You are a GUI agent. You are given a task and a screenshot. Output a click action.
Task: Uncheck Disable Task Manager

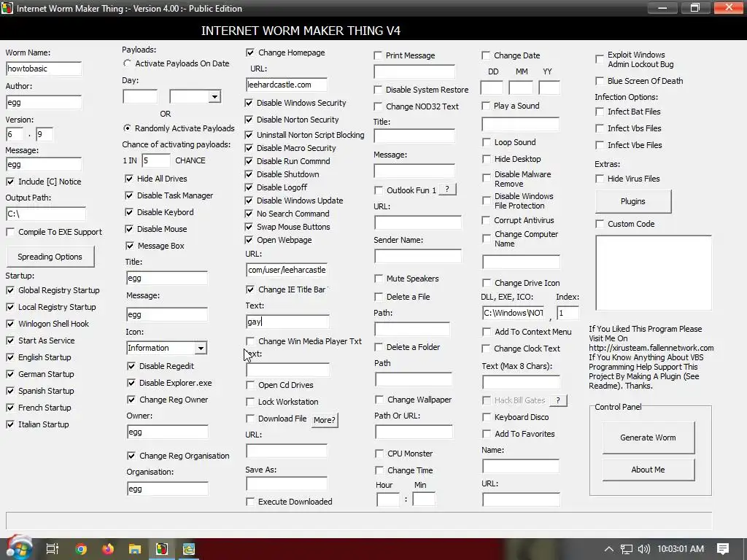(x=128, y=195)
